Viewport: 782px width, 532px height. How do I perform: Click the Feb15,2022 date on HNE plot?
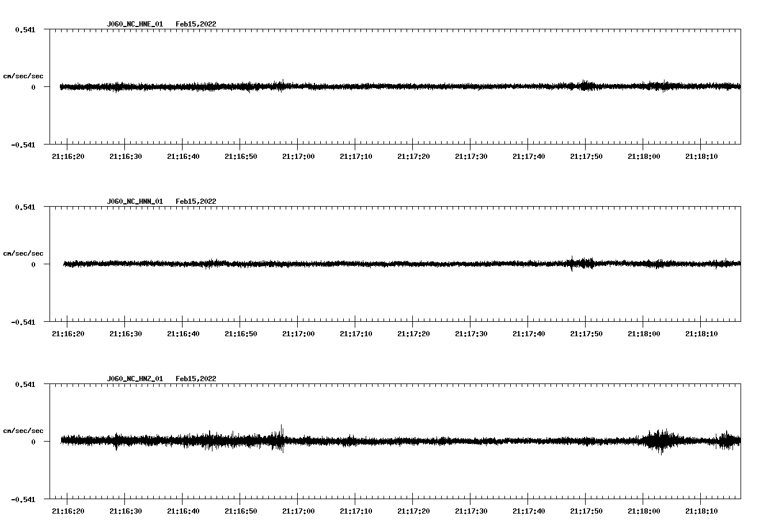point(196,24)
